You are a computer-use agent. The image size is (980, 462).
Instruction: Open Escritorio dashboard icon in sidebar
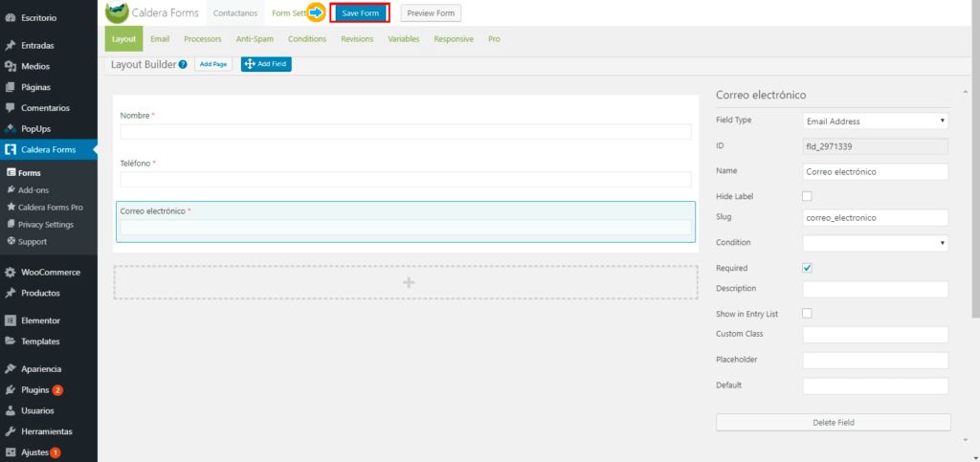(11, 17)
